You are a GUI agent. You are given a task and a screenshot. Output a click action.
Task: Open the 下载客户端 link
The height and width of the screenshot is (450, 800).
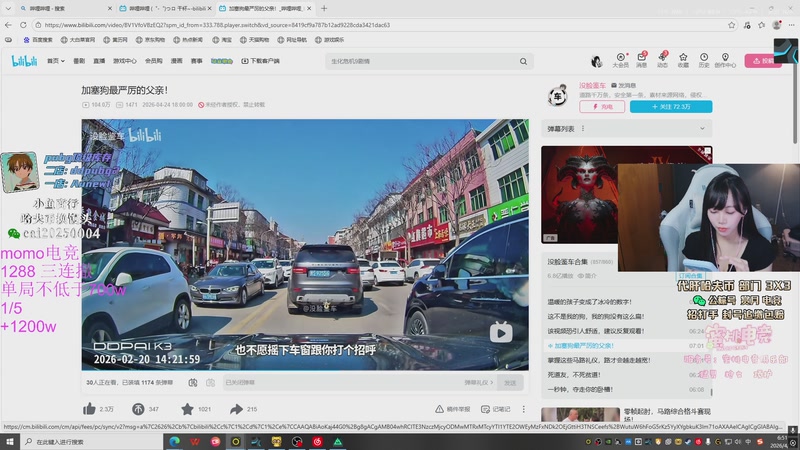coord(260,61)
